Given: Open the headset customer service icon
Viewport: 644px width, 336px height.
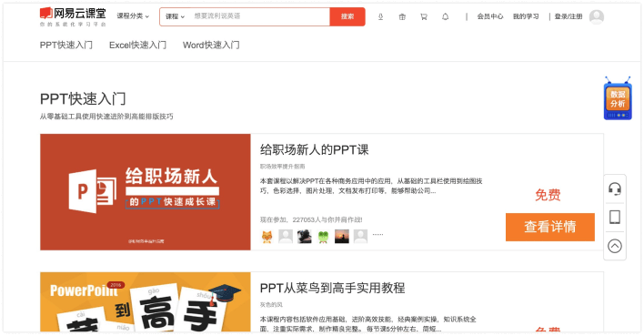Looking at the screenshot, I should tap(614, 188).
